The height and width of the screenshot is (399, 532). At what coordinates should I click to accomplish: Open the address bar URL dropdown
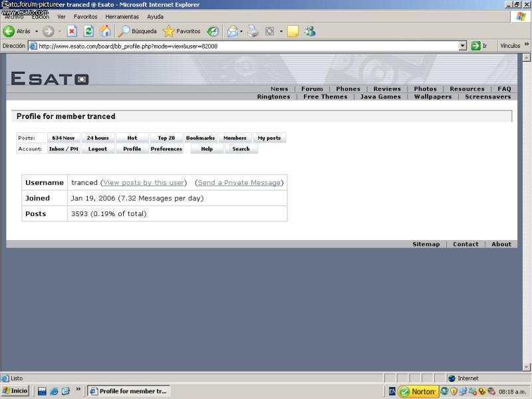click(462, 46)
